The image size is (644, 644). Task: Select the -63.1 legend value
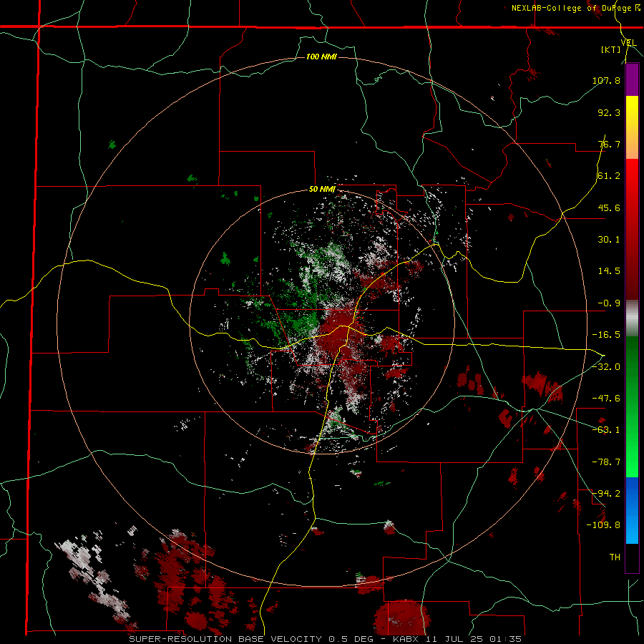(x=606, y=430)
